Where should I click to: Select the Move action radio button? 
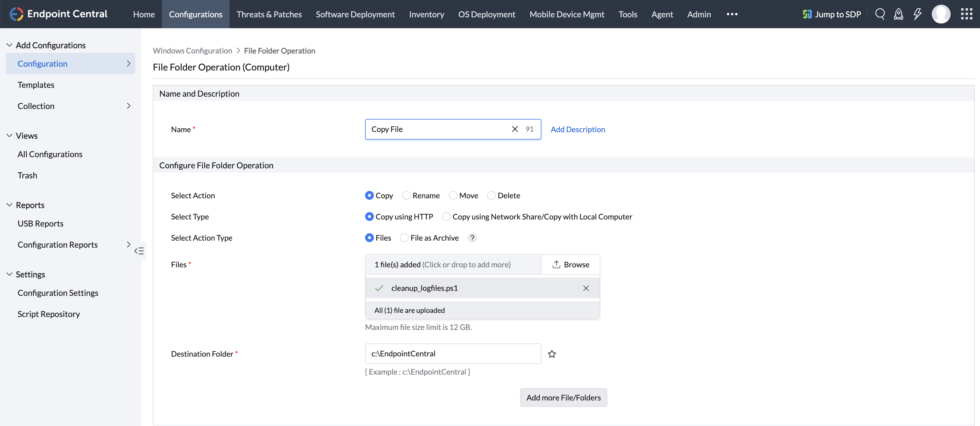pos(453,195)
